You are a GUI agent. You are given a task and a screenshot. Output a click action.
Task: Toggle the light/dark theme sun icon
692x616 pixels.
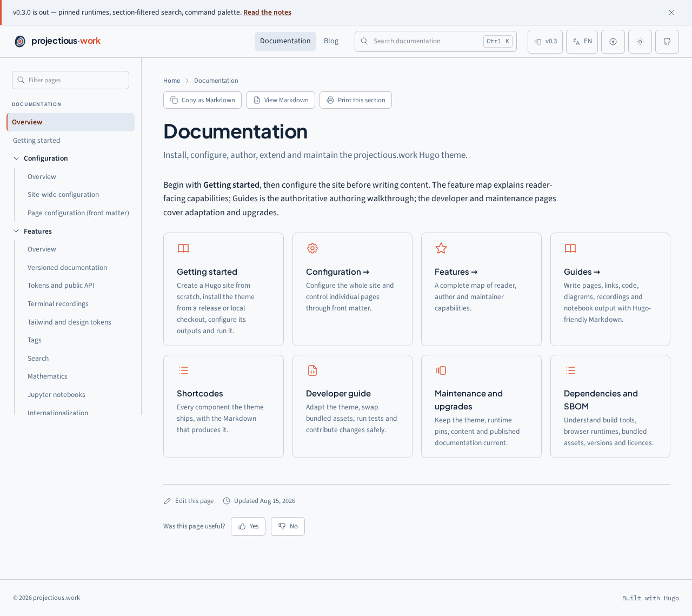tap(640, 42)
